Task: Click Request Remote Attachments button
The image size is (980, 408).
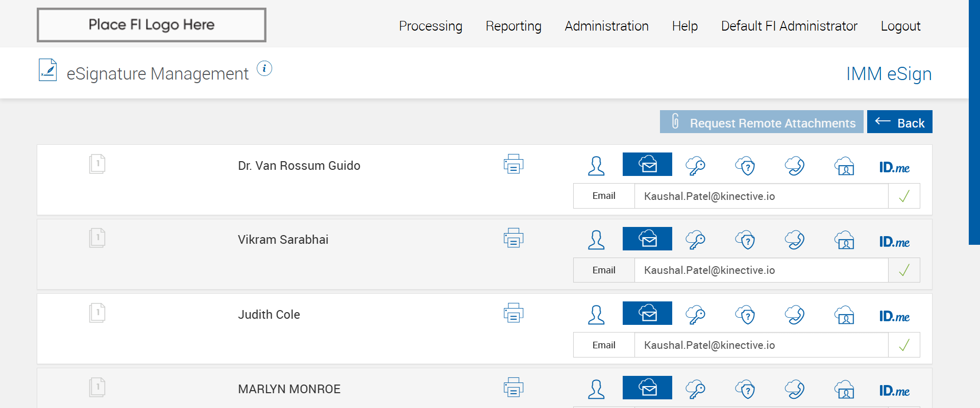Action: [x=762, y=122]
